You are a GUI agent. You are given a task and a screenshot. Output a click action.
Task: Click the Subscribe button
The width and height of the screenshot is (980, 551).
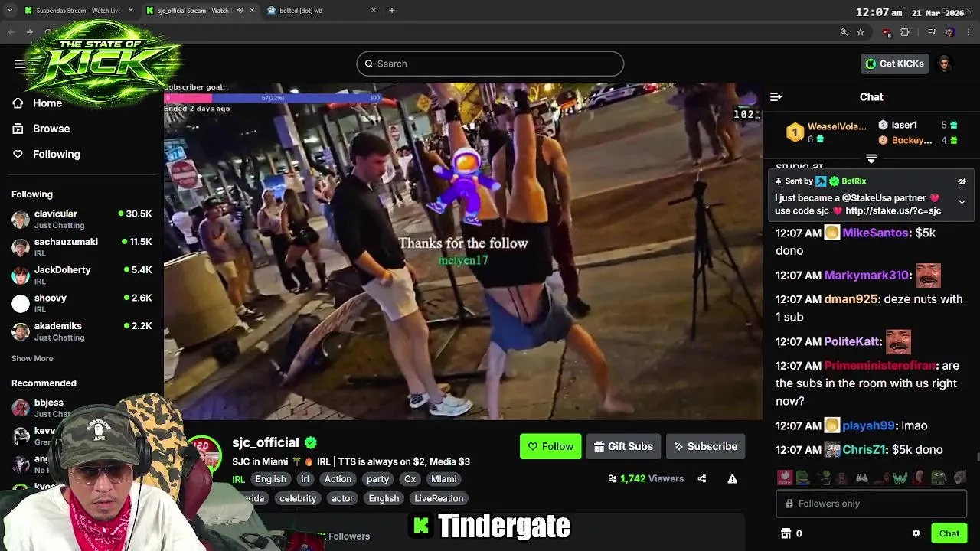(705, 446)
